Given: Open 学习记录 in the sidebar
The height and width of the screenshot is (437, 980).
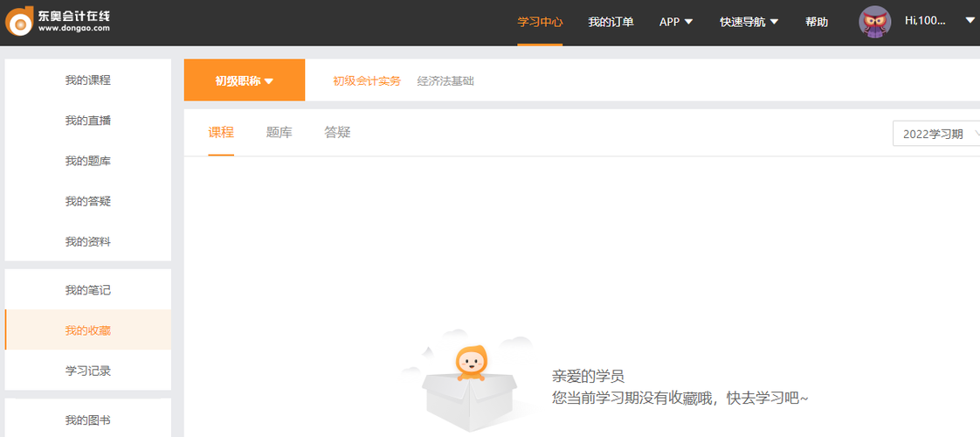Looking at the screenshot, I should point(88,371).
